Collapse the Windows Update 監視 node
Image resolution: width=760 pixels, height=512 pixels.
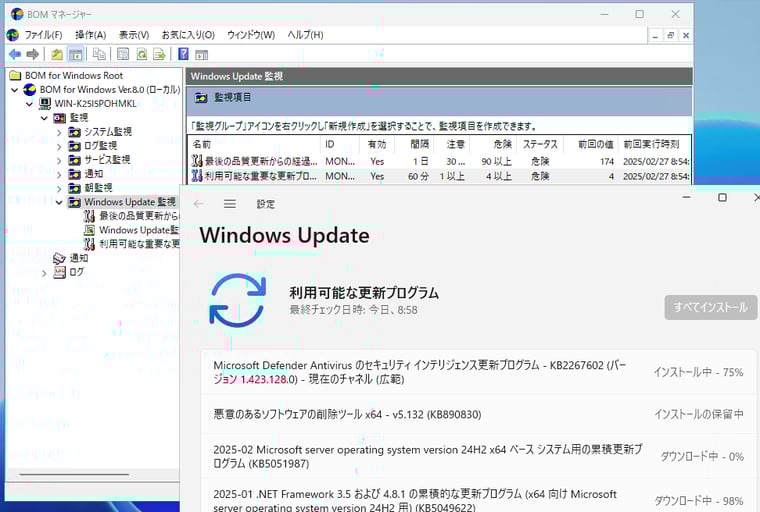tap(59, 203)
